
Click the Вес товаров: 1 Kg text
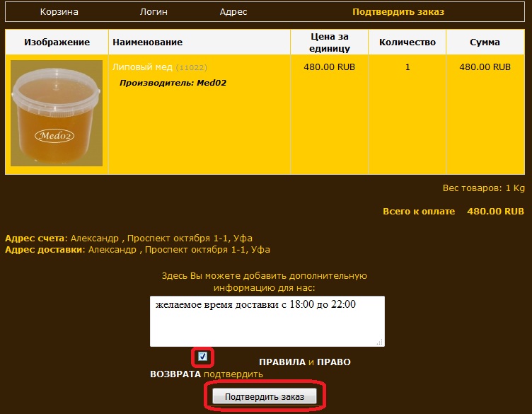483,188
